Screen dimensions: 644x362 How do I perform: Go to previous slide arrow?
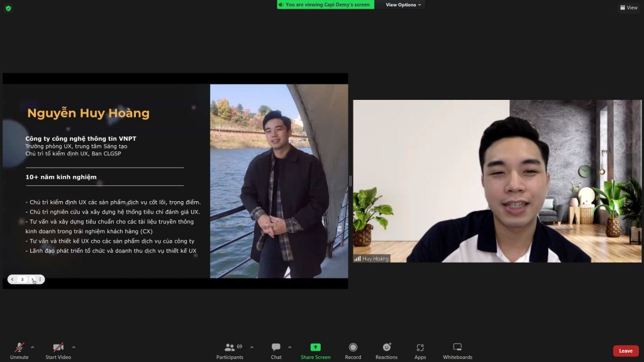tap(13, 280)
